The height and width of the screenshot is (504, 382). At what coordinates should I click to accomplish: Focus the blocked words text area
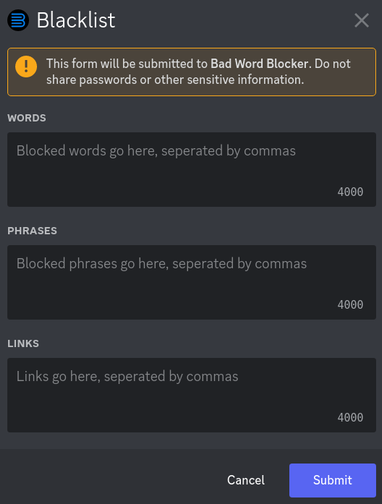192,169
